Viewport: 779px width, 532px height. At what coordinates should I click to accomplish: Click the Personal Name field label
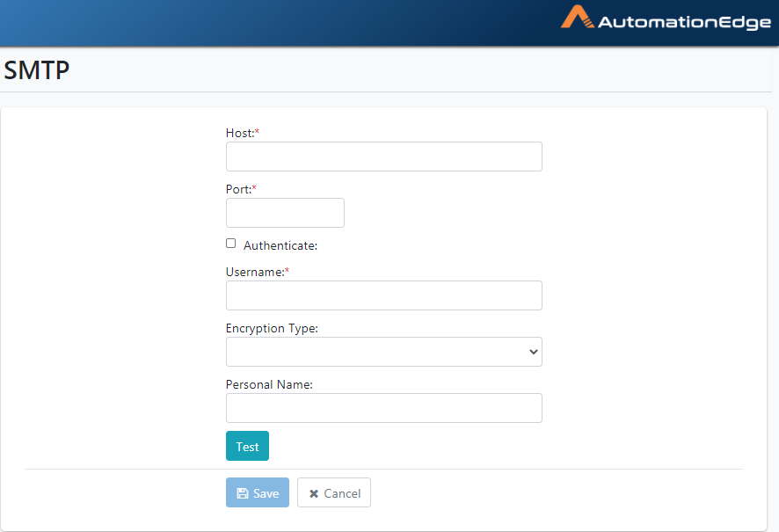click(x=269, y=384)
